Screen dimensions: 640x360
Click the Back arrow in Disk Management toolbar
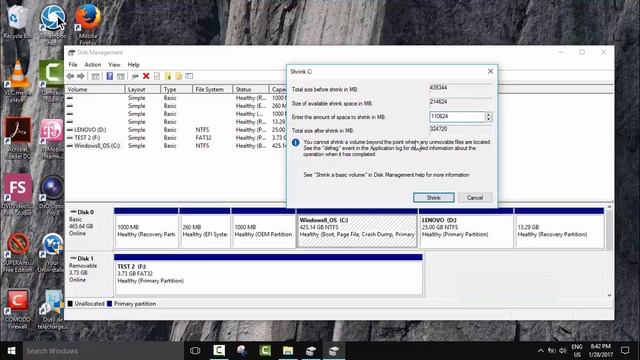pyautogui.click(x=71, y=76)
